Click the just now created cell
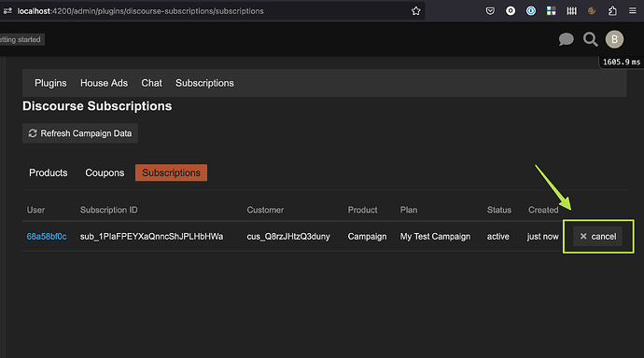 [542, 237]
